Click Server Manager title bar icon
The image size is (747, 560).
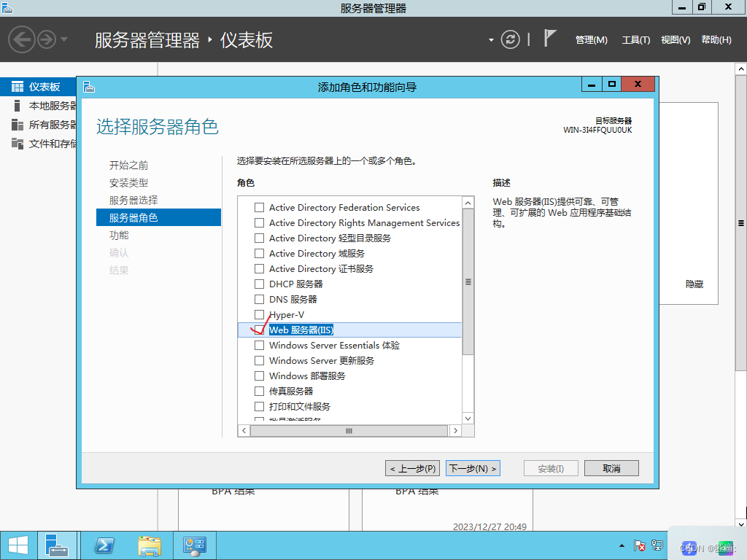[x=7, y=7]
